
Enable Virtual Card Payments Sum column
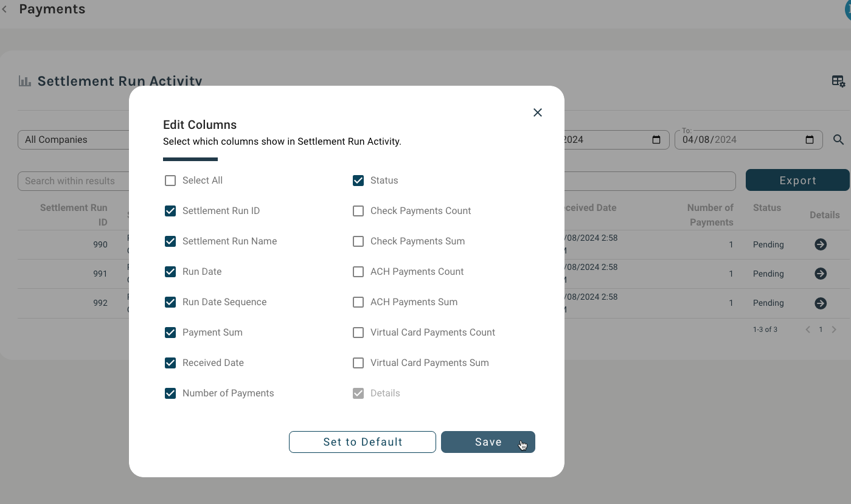[x=358, y=363]
